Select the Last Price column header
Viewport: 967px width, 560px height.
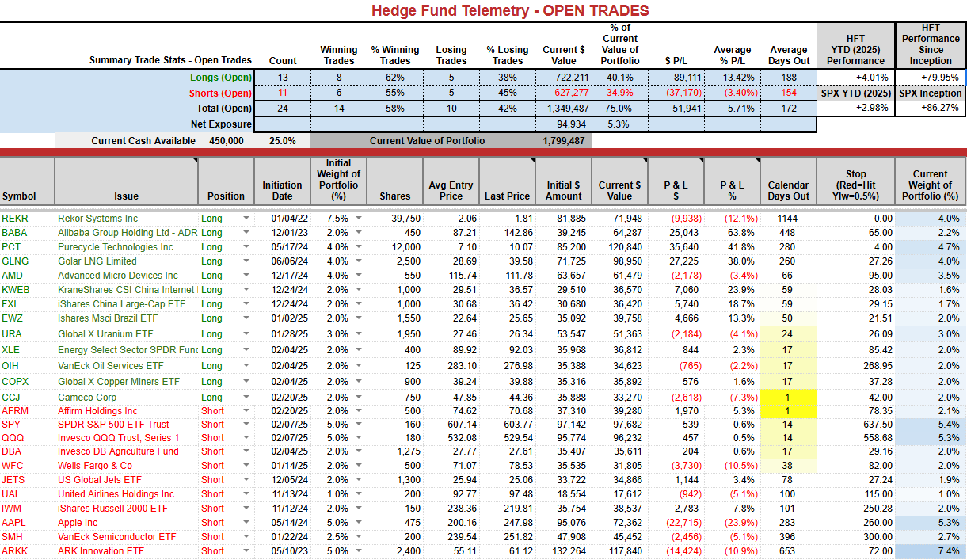click(x=506, y=181)
